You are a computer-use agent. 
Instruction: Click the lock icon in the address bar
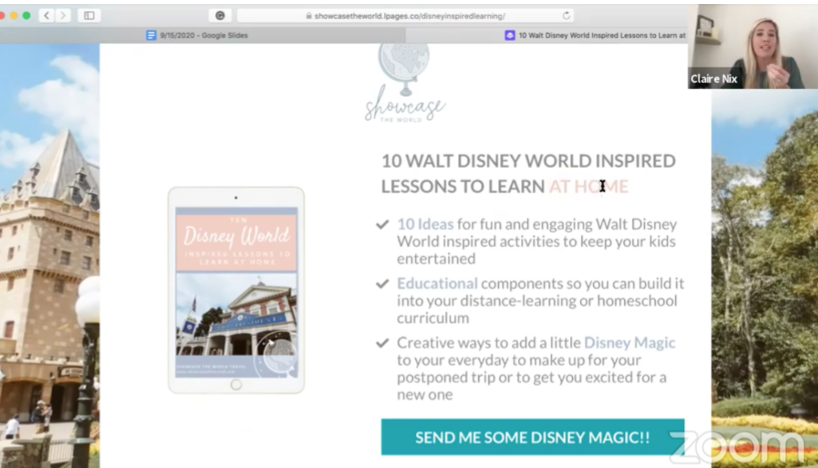pyautogui.click(x=309, y=16)
